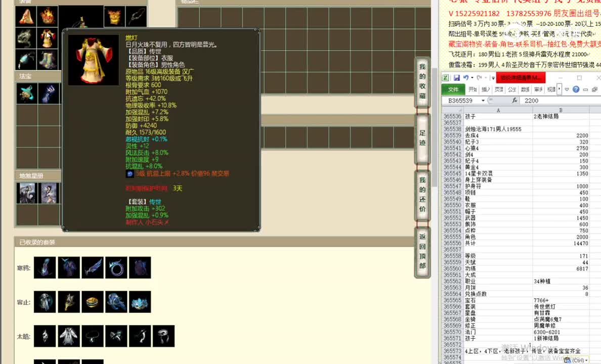Switch to the Excel 审阅 ribbon tab

tap(538, 89)
